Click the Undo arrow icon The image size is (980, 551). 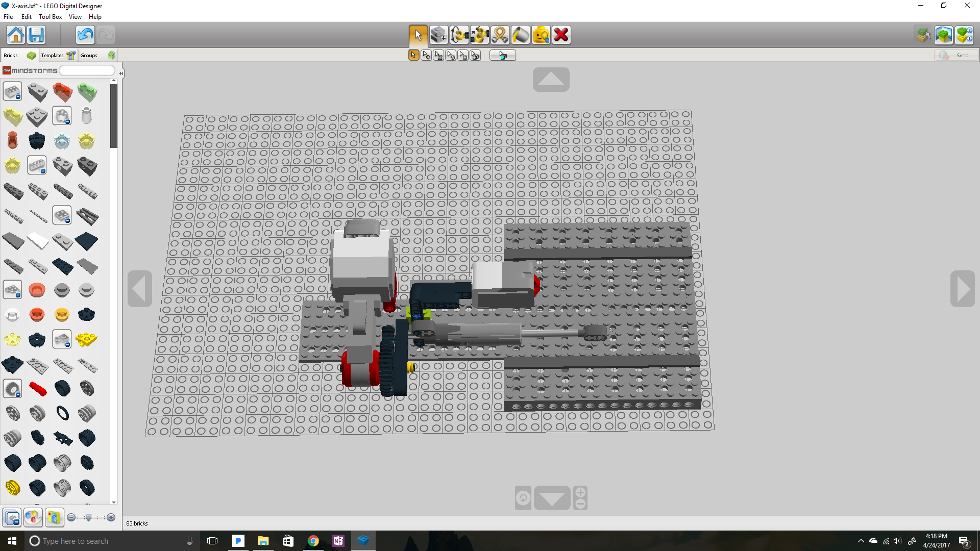(x=85, y=35)
